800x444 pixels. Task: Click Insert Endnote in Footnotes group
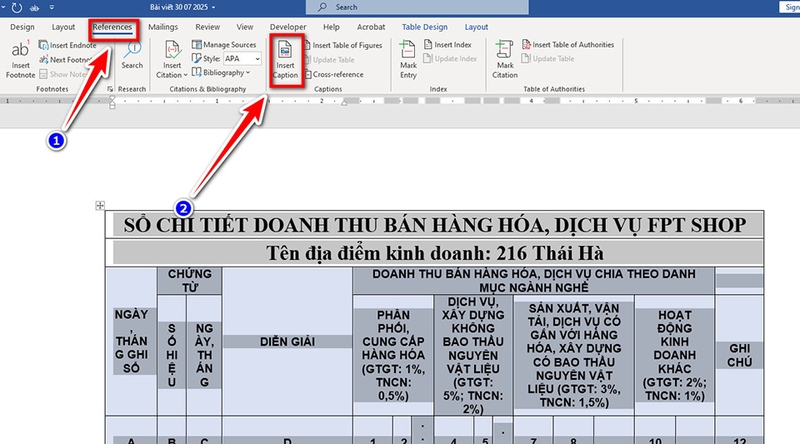[68, 45]
